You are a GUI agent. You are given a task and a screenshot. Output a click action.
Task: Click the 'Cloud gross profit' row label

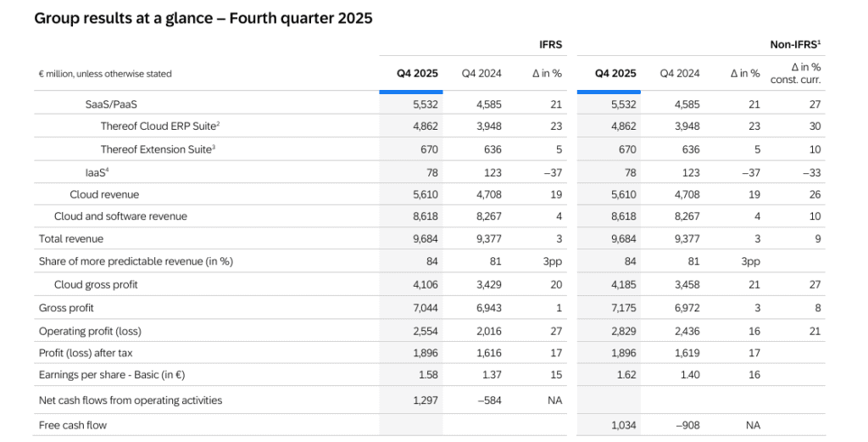click(96, 285)
